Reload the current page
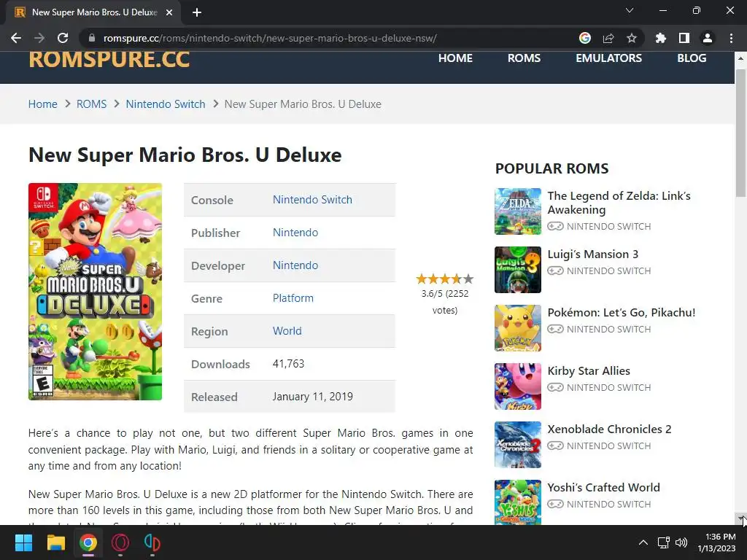747x560 pixels. (x=63, y=38)
